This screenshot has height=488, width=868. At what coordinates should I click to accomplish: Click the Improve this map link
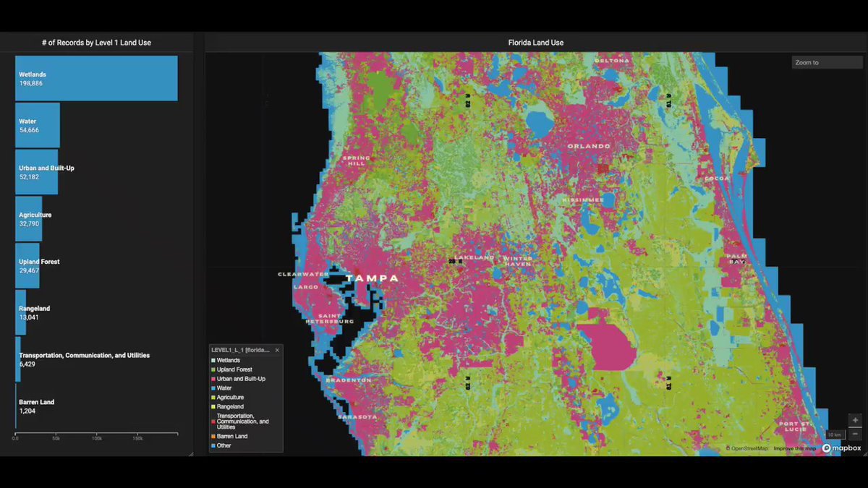click(794, 449)
